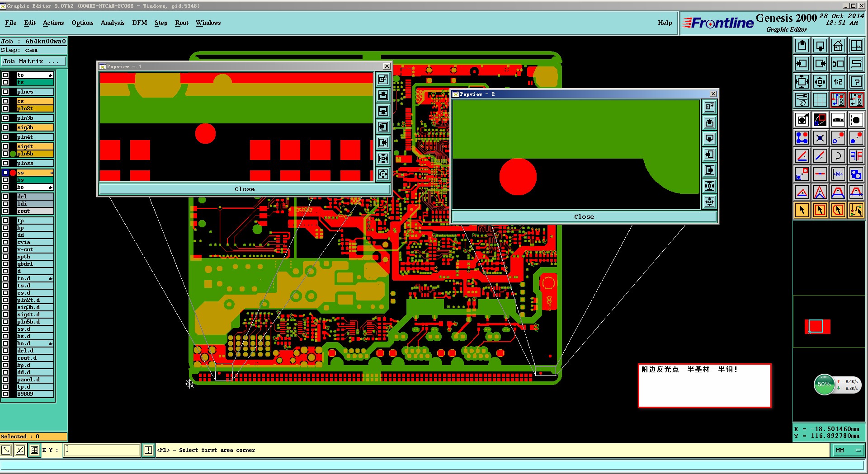
Task: Select the 'sig3b.d' layer name
Action: pos(35,307)
